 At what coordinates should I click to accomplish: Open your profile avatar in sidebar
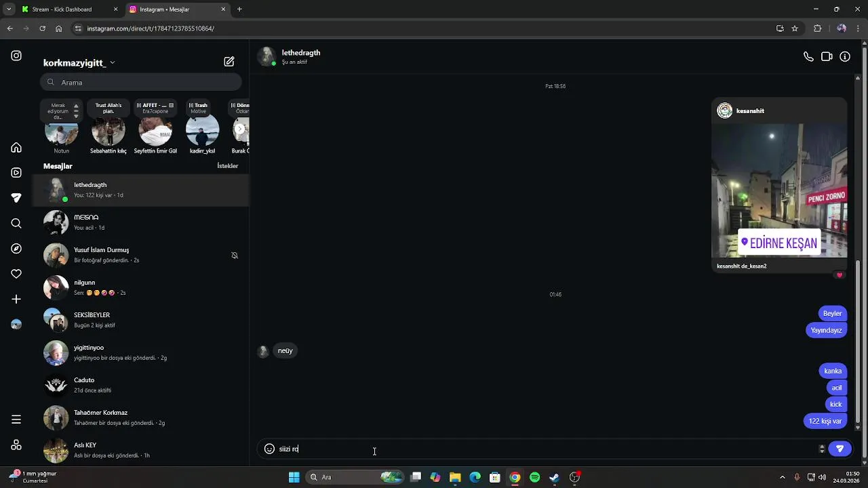[x=16, y=325]
